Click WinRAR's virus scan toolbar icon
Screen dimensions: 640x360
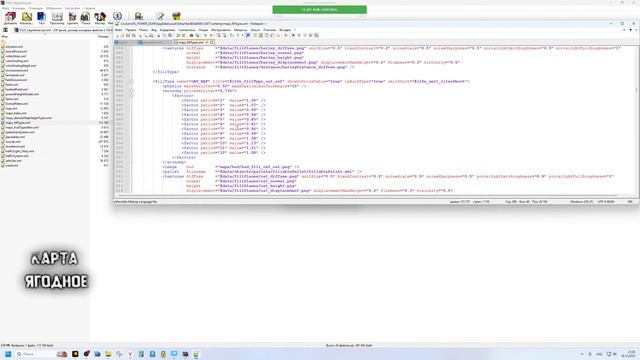139,16
